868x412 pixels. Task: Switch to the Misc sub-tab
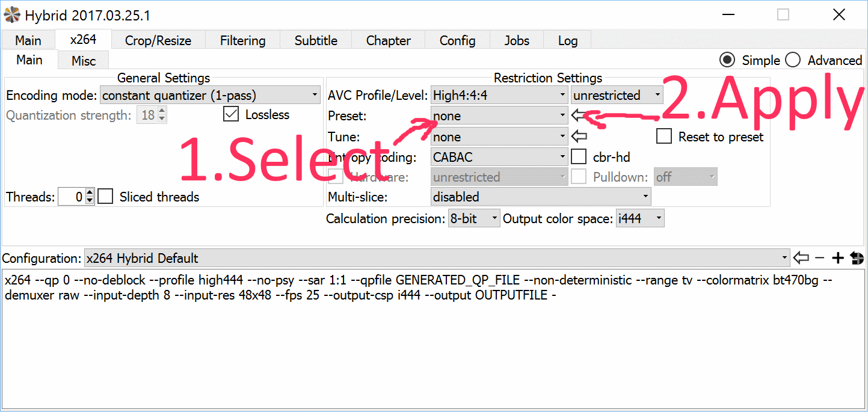[84, 60]
